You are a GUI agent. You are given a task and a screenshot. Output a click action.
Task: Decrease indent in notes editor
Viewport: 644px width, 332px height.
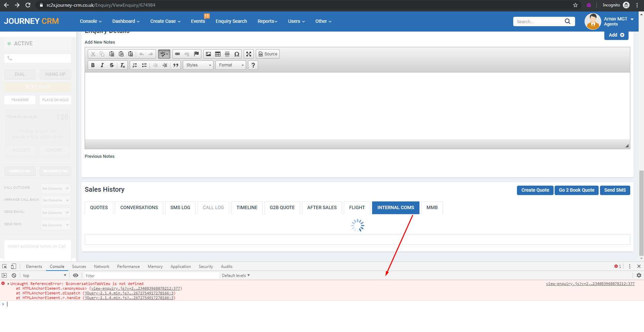click(155, 65)
